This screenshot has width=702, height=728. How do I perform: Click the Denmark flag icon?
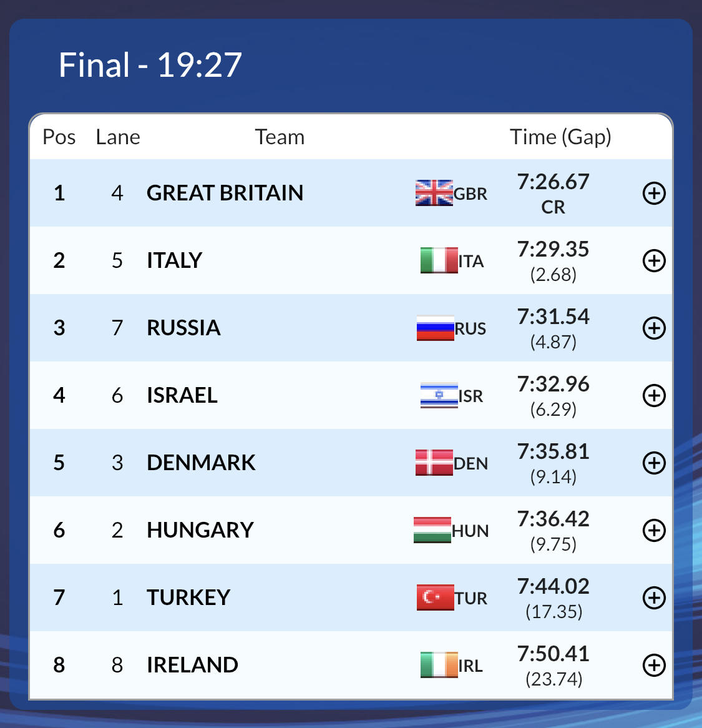coord(434,463)
